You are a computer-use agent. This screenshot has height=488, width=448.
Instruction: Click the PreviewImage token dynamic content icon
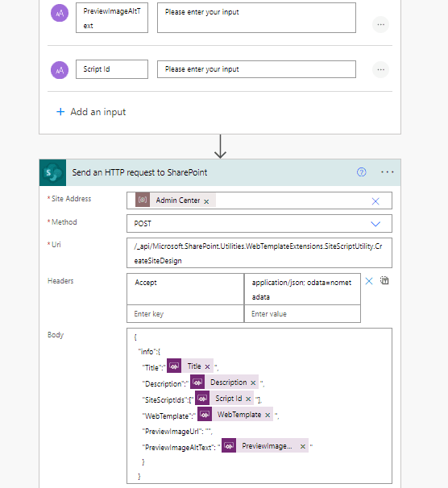click(229, 446)
